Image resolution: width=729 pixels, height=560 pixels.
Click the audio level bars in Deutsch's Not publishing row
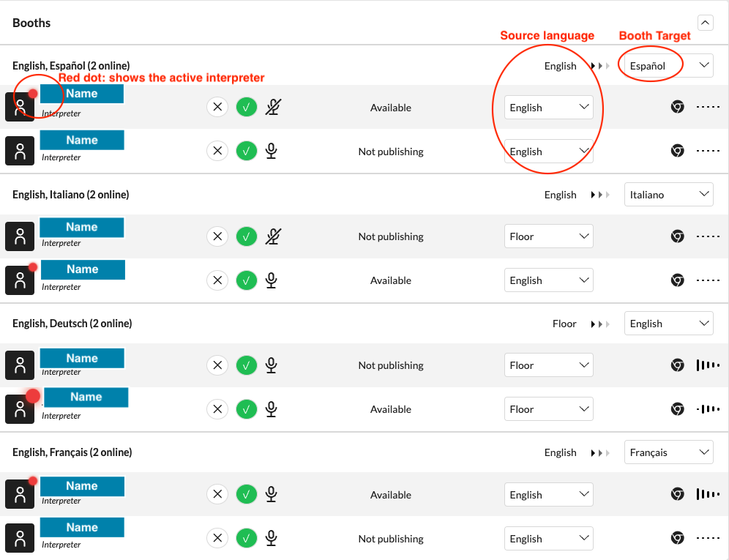pyautogui.click(x=708, y=365)
